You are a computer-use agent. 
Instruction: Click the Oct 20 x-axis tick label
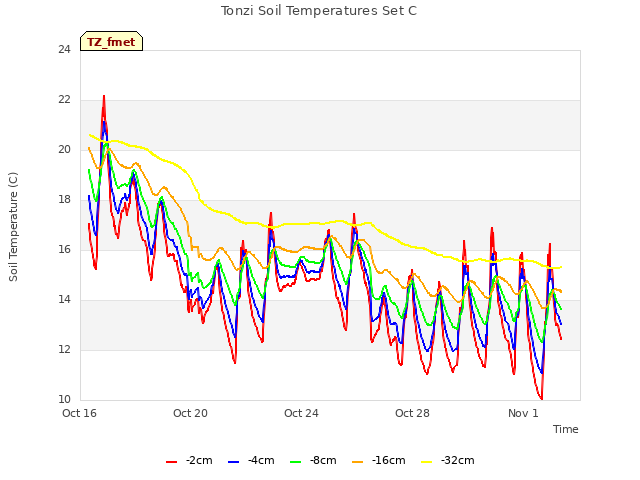(190, 413)
